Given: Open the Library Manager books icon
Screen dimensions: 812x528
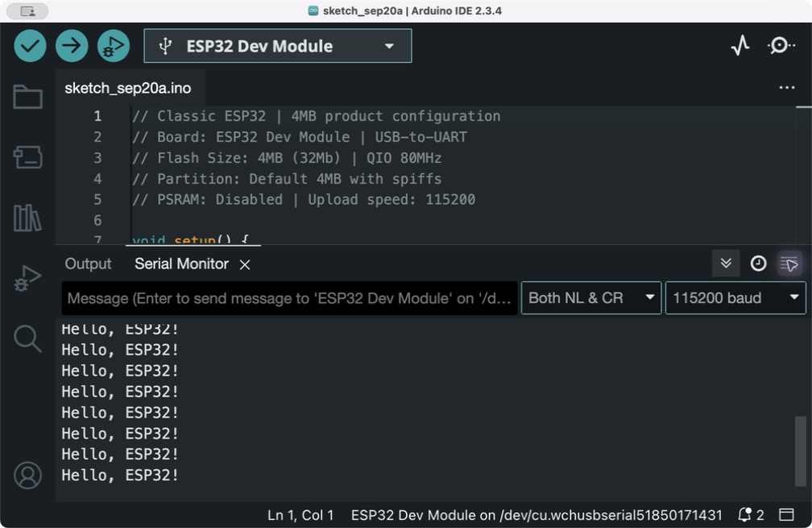Looking at the screenshot, I should click(27, 218).
